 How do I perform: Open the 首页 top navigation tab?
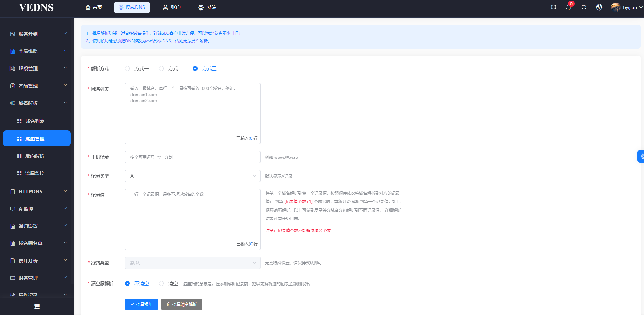click(94, 7)
